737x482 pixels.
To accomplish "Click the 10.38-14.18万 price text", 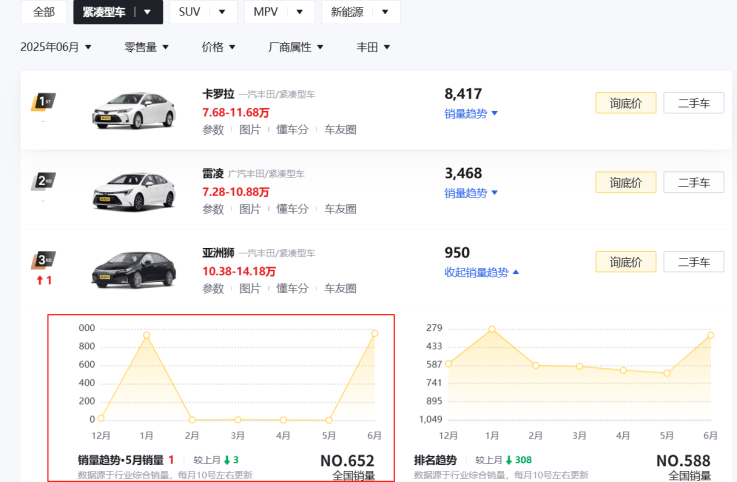I will pyautogui.click(x=239, y=271).
